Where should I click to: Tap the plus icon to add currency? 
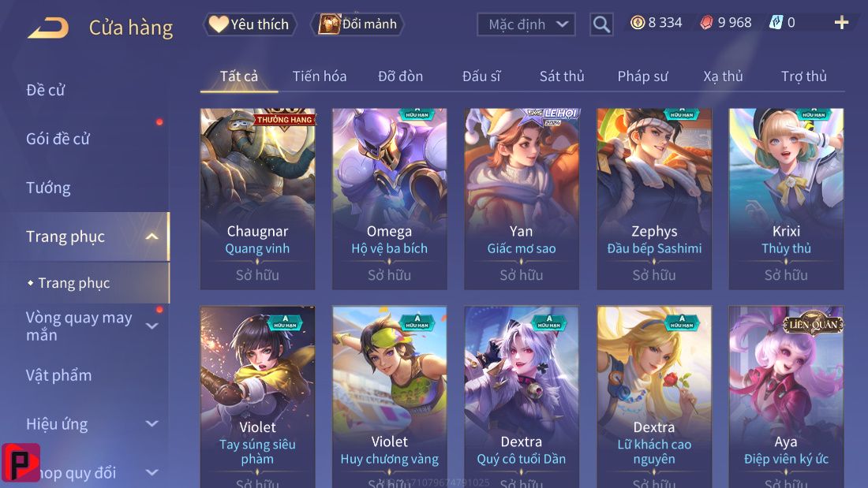tap(841, 23)
